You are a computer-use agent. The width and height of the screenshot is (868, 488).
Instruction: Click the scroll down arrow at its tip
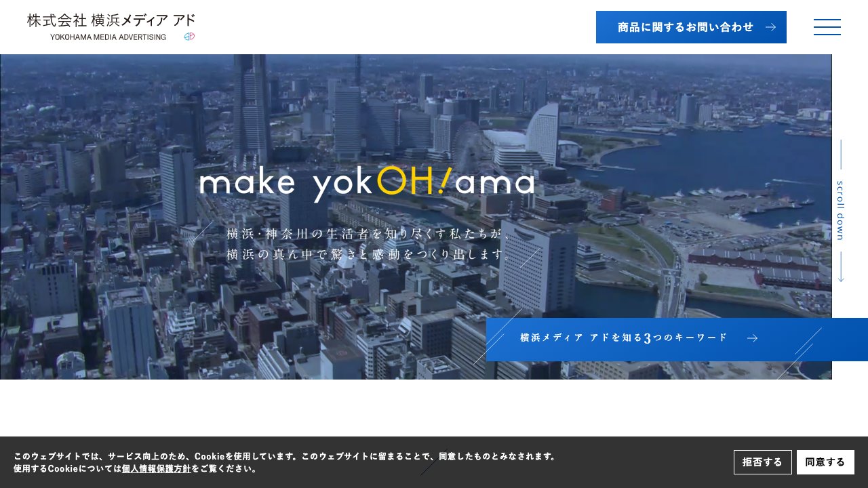841,279
